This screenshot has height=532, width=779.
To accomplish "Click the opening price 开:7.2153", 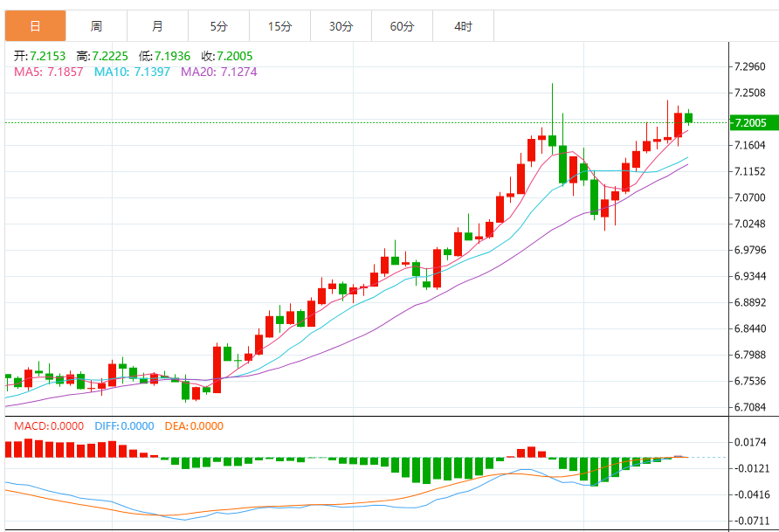I will coord(40,56).
